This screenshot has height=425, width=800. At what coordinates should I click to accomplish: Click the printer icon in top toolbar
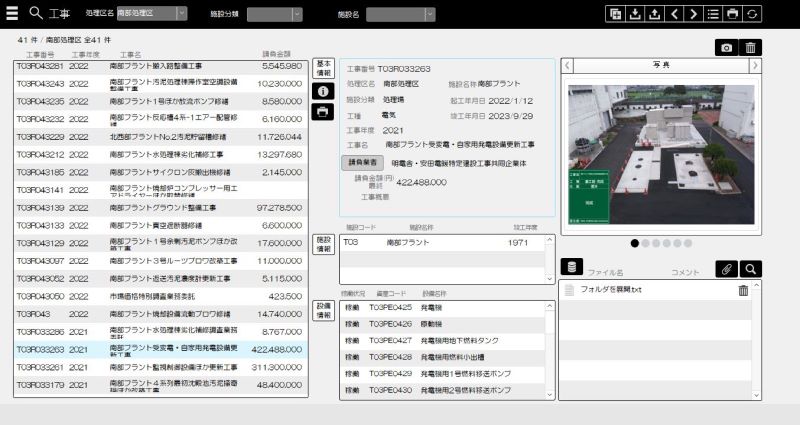(x=732, y=14)
